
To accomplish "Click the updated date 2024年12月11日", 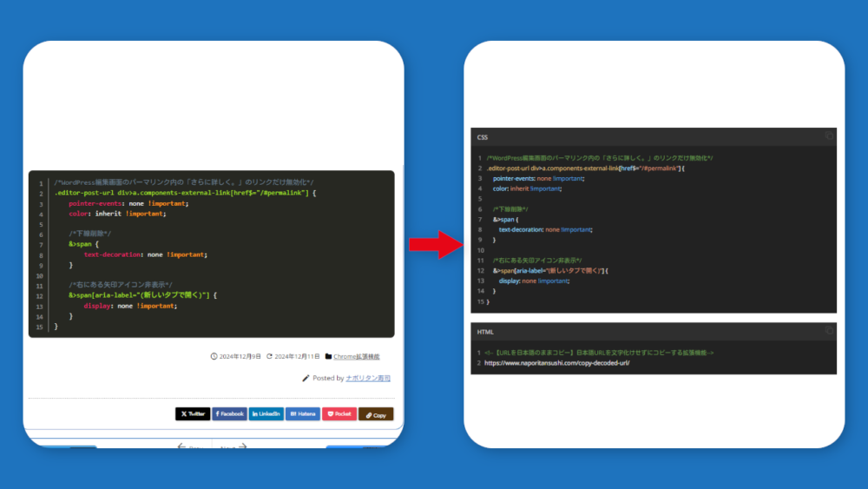I will 297,357.
